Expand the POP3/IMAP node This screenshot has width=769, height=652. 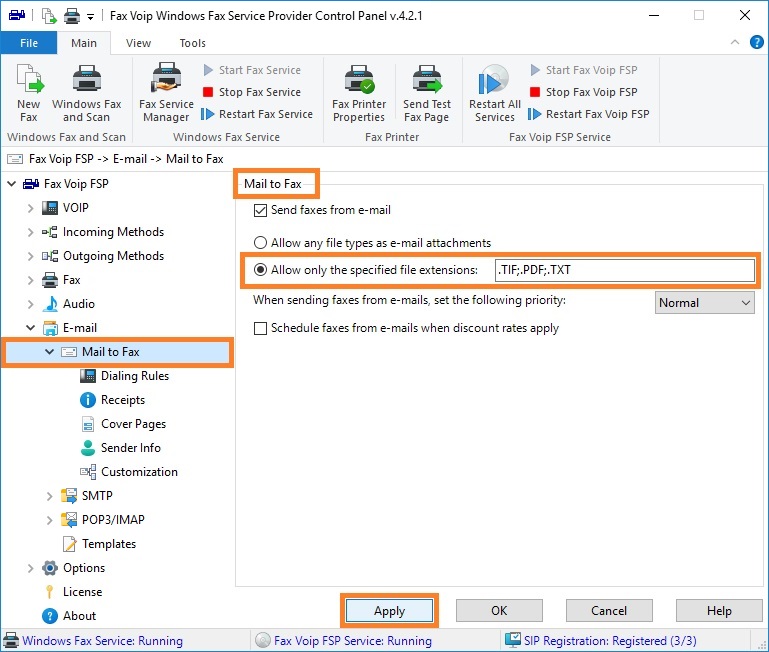click(49, 520)
